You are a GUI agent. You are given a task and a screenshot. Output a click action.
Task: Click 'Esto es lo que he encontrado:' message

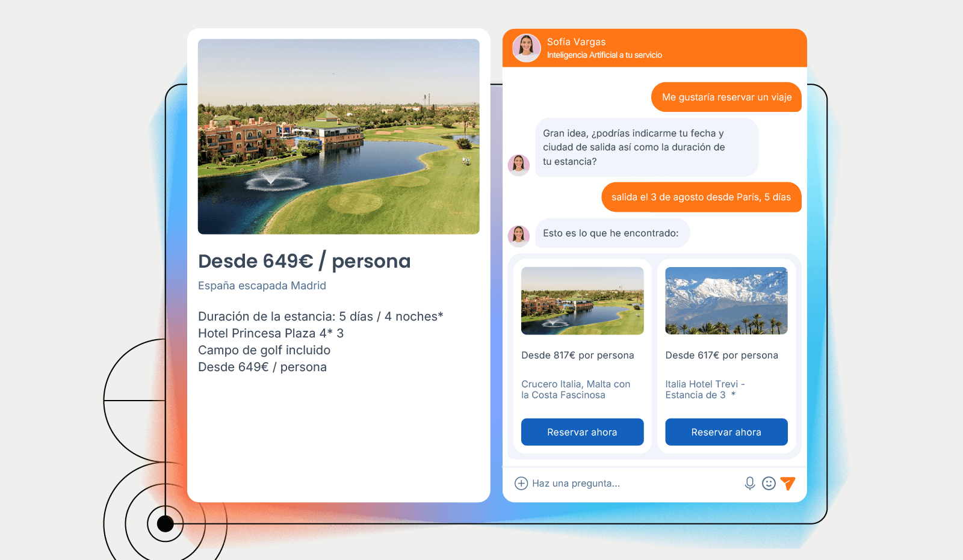tap(612, 233)
